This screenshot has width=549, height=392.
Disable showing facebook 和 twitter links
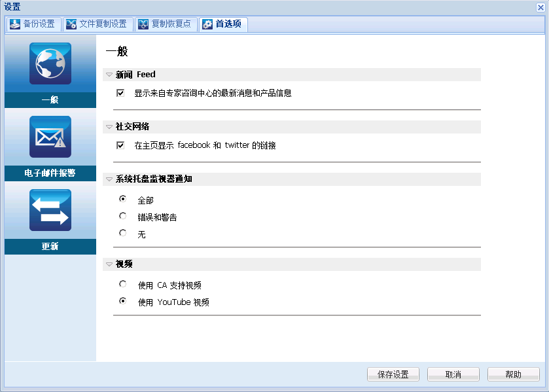[x=120, y=145]
